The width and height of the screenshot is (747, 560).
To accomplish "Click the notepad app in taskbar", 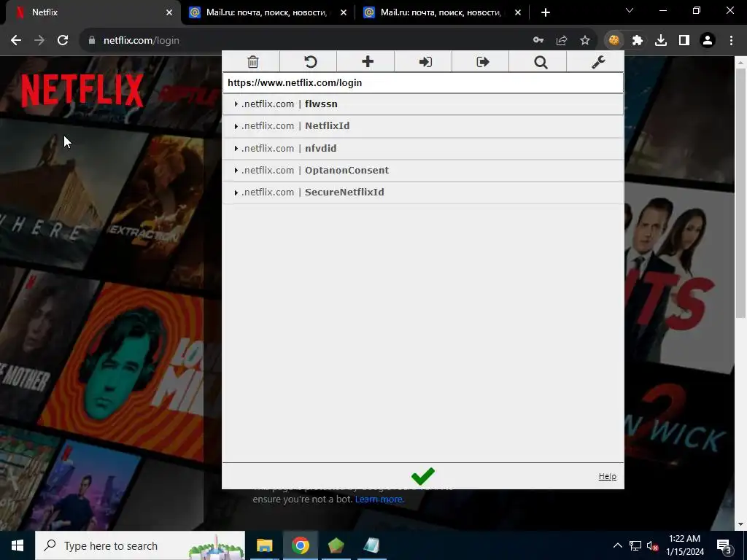I will [x=371, y=545].
